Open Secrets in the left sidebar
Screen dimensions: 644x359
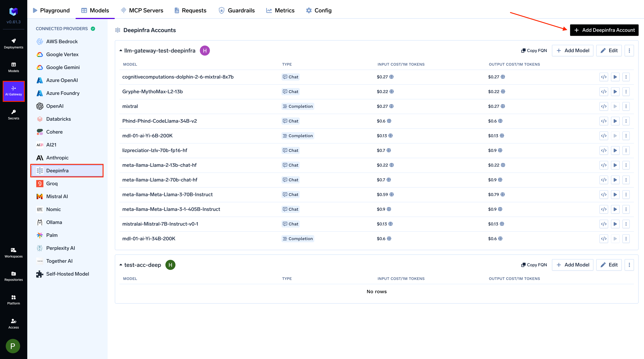13,115
